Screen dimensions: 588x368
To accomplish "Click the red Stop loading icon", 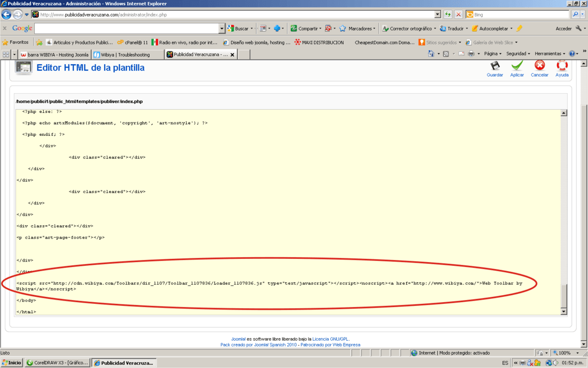I will 458,14.
